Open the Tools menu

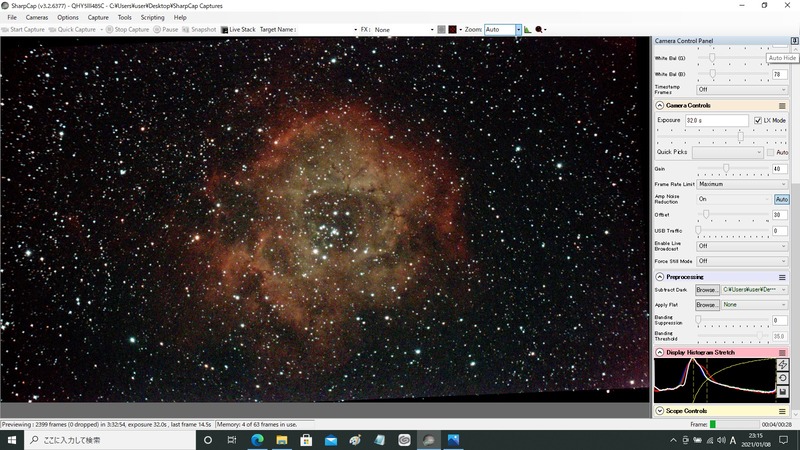(124, 17)
